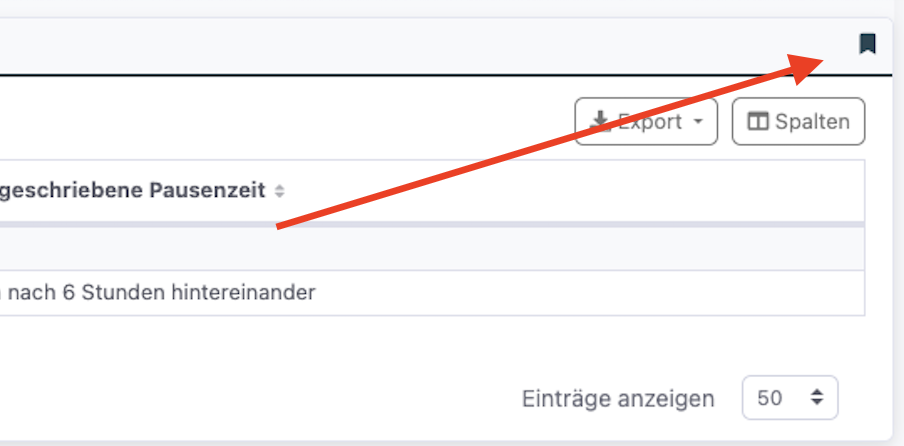Click the 'Einträge anzeigen' label
Screen dimensions: 904x446
(618, 399)
